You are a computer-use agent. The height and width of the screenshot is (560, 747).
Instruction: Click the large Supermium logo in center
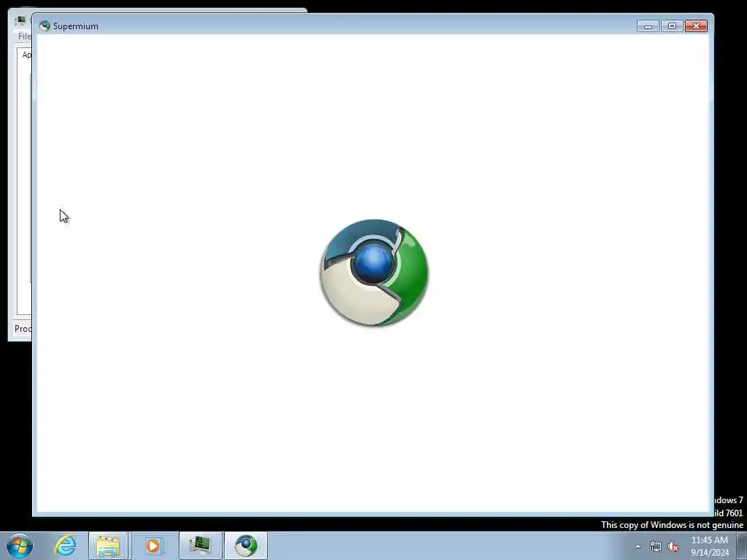click(374, 273)
